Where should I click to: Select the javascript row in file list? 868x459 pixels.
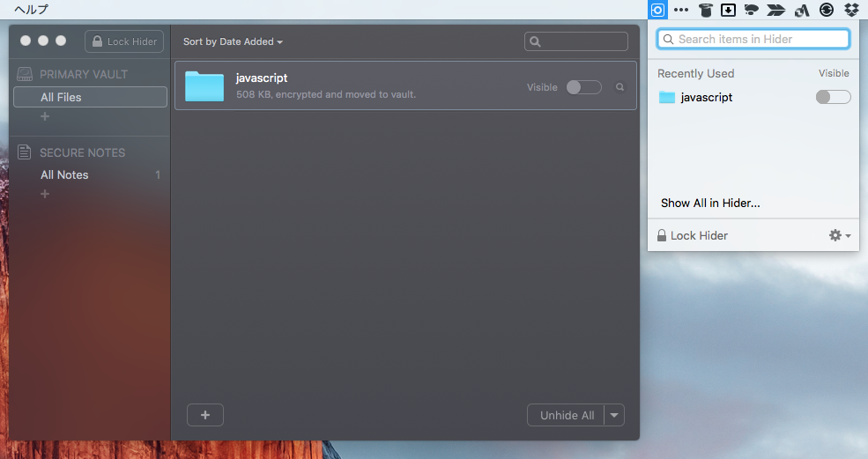pos(405,85)
